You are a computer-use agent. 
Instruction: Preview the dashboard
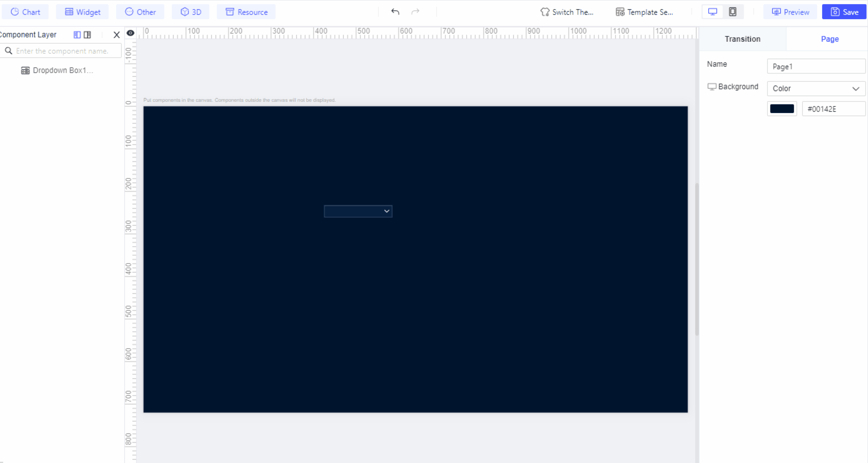790,12
